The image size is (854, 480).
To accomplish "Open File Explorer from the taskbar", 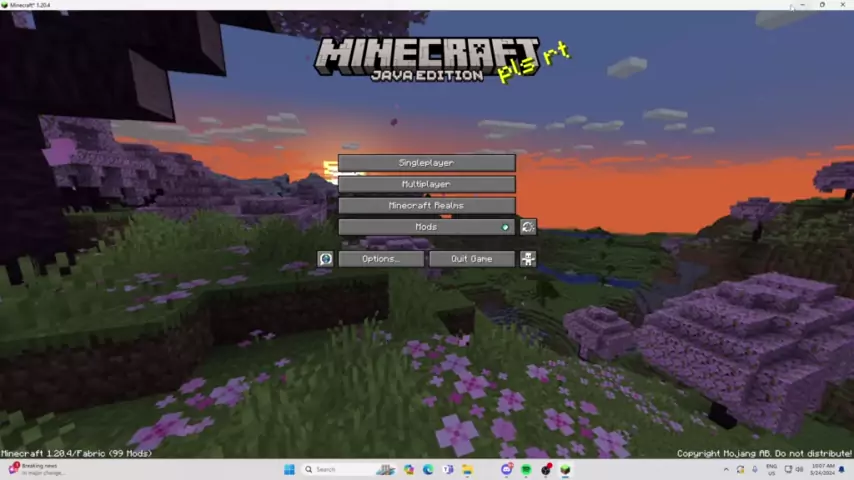I will (x=467, y=469).
